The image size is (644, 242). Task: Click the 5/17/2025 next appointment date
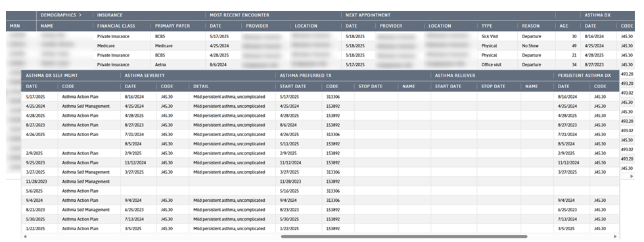(355, 65)
